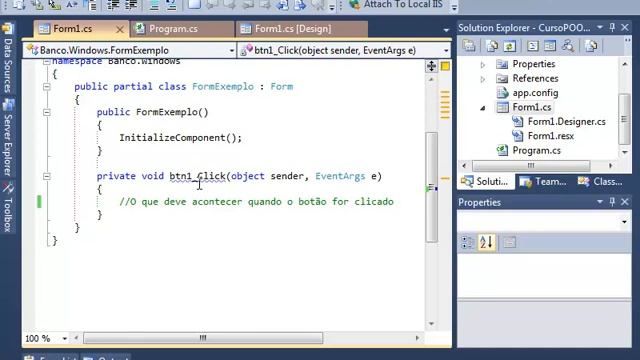
Task: Toggle Show All Files in Solution Explorer
Action: click(492, 46)
